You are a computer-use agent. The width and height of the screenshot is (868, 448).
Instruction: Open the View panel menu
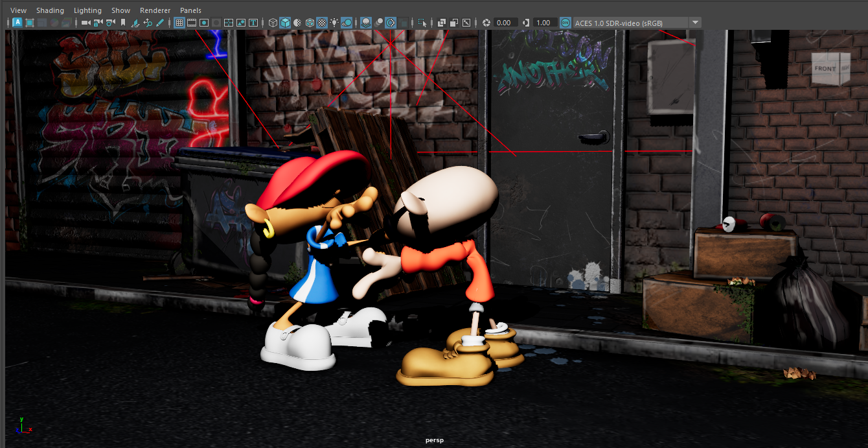[19, 10]
